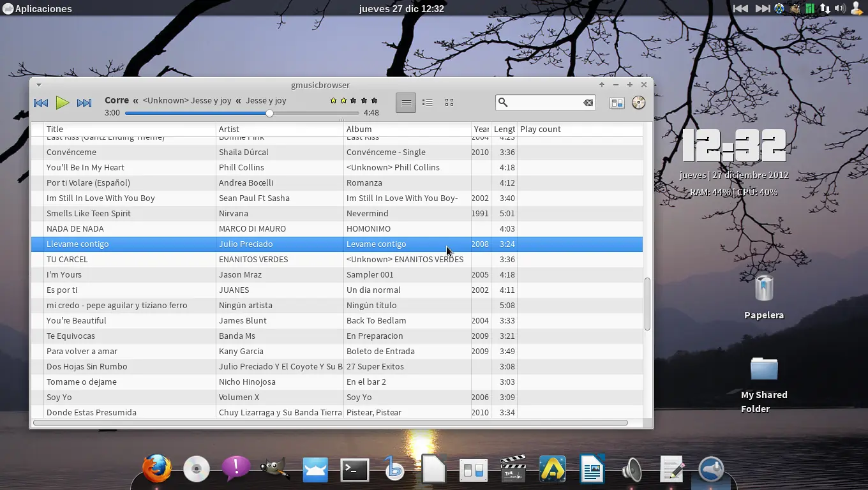Open My Shared Folder on desktop
The width and height of the screenshot is (868, 490).
(x=764, y=385)
